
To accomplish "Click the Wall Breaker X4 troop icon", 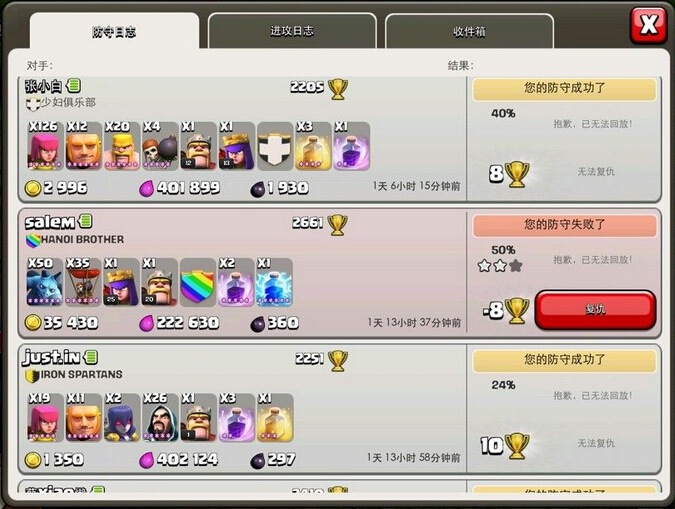I will [160, 146].
